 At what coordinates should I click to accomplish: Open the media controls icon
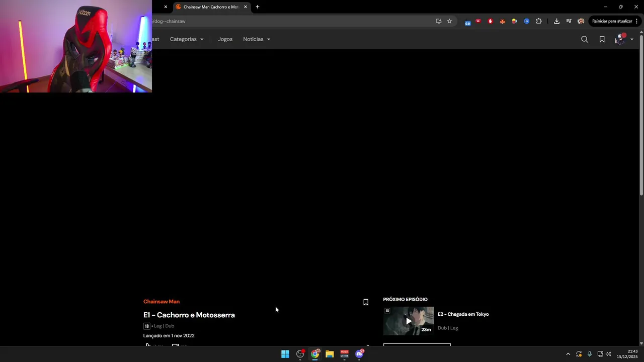[569, 21]
